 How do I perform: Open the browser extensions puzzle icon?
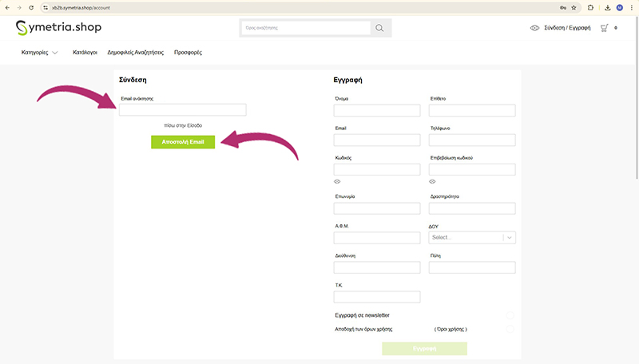[590, 7]
